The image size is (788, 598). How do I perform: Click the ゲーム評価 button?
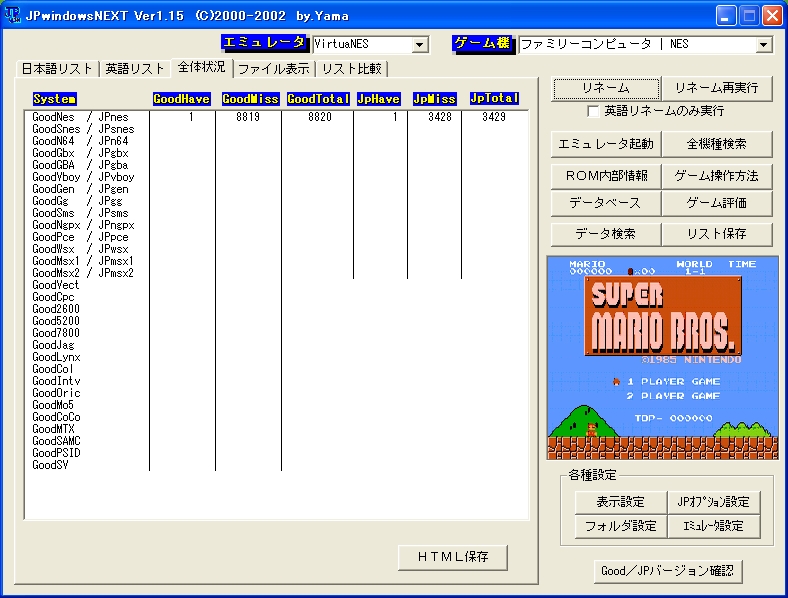coord(717,203)
